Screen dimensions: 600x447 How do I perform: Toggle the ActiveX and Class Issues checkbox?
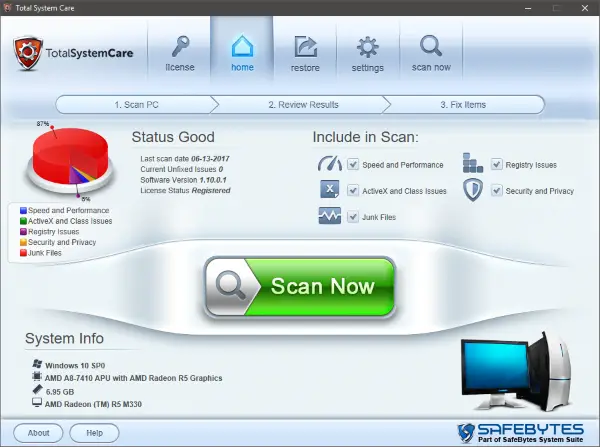[352, 191]
